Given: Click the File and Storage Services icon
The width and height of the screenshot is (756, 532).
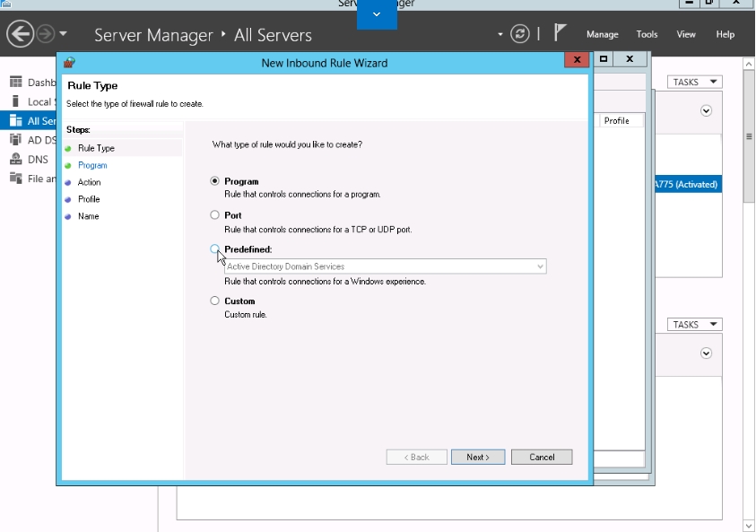Looking at the screenshot, I should click(x=16, y=179).
